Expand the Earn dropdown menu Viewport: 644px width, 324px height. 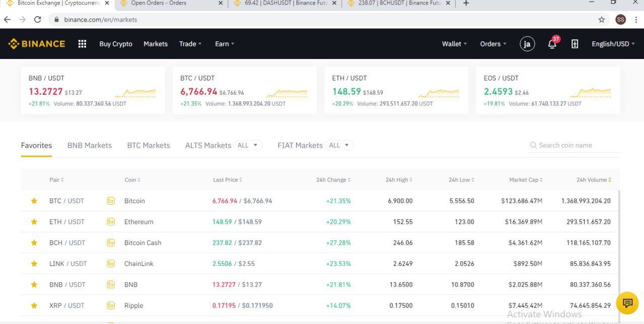[x=225, y=44]
